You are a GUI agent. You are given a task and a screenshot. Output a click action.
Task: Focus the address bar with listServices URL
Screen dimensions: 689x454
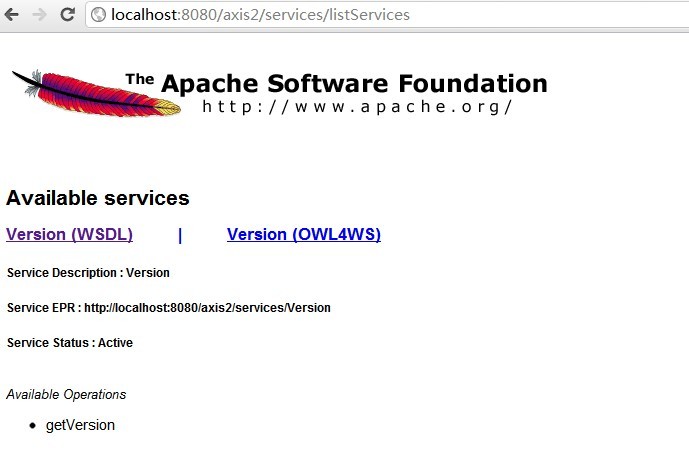pos(389,15)
